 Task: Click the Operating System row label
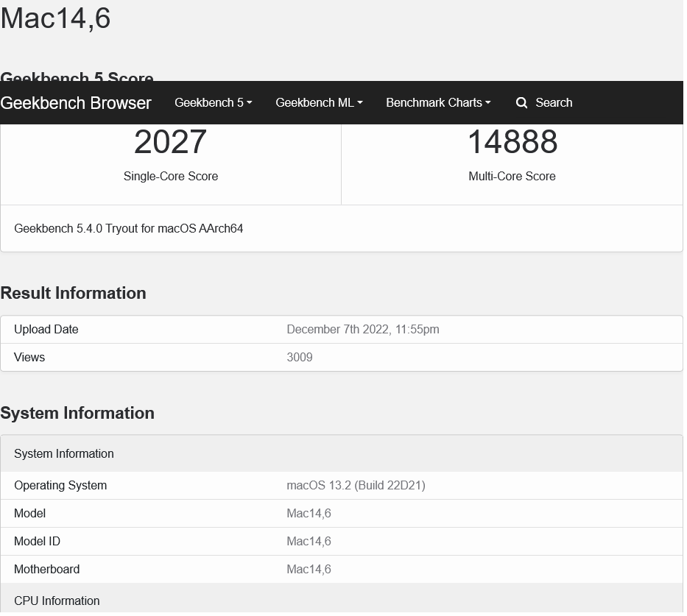[60, 486]
